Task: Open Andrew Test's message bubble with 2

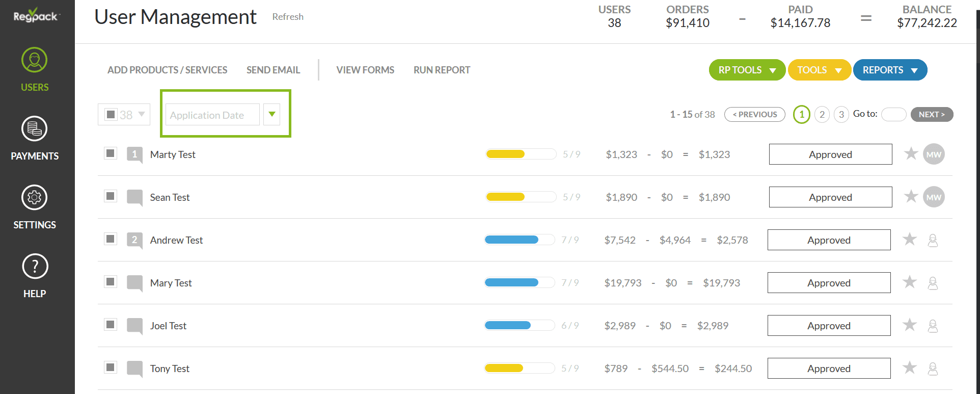Action: (134, 240)
